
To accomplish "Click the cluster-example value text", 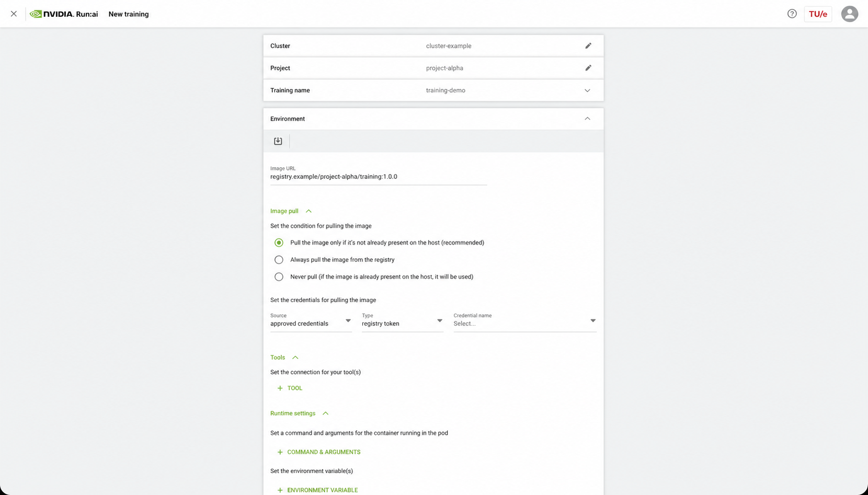I will pos(449,46).
